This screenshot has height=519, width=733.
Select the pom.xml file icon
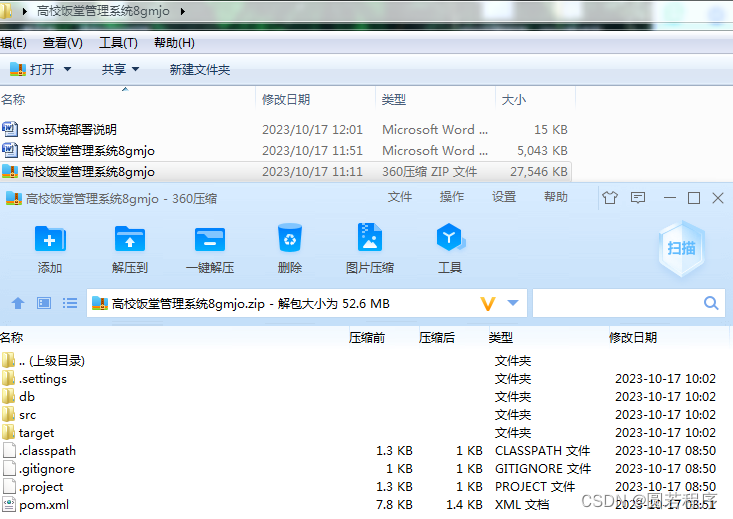pos(9,505)
